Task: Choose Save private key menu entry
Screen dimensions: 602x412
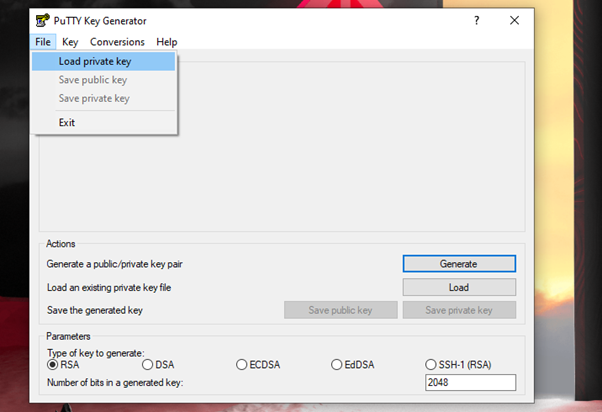Action: pyautogui.click(x=103, y=98)
